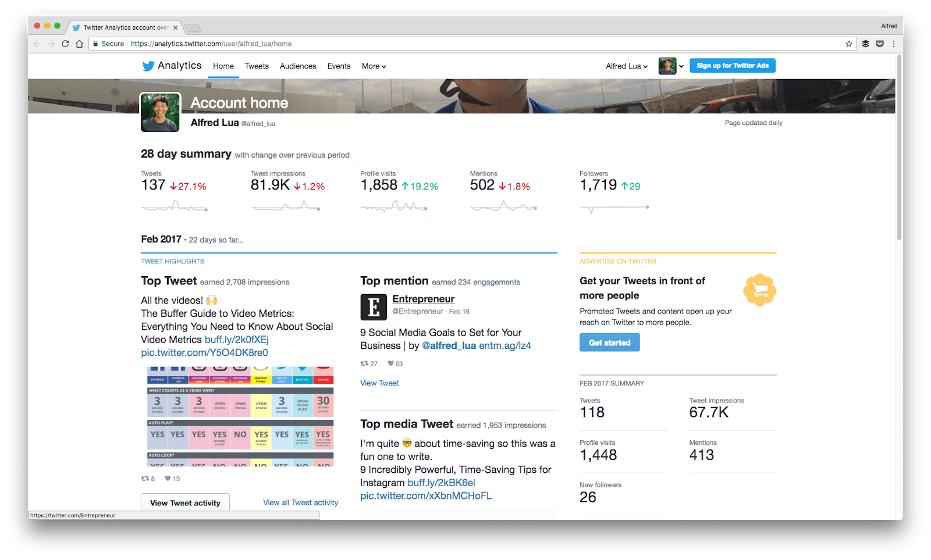
Task: Open avatar dropdown in top navigation
Action: (671, 66)
